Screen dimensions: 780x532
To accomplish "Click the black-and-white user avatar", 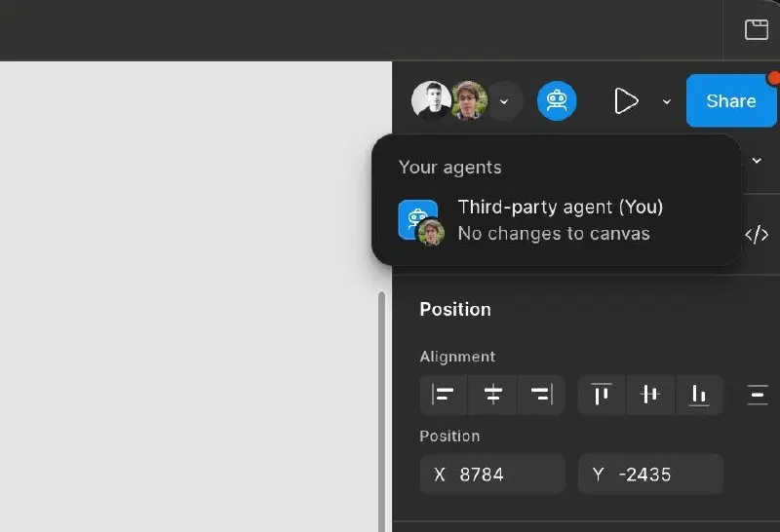I will (x=431, y=100).
